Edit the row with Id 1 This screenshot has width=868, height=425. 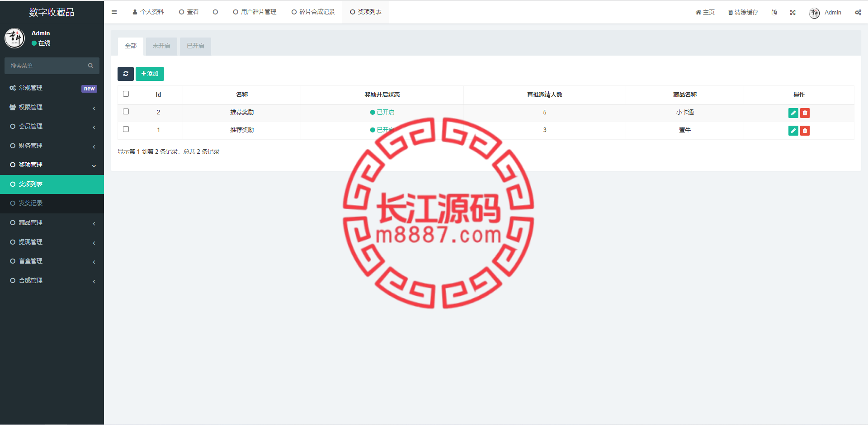793,131
